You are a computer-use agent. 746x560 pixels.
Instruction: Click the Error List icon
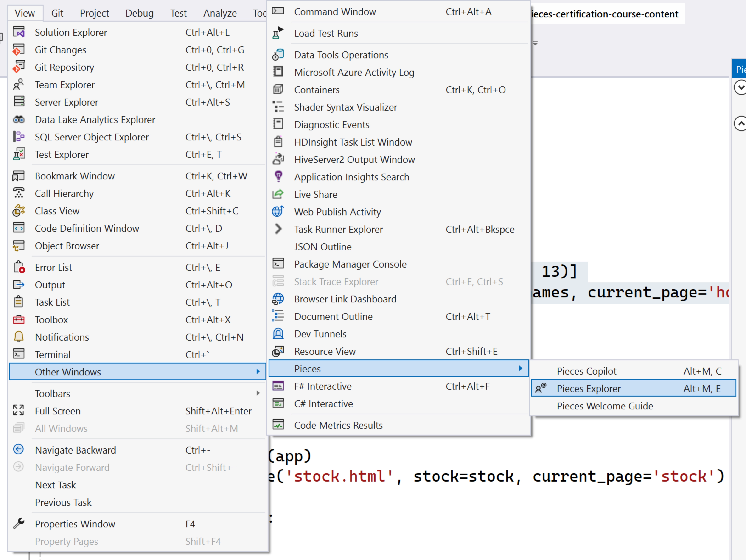(x=19, y=267)
